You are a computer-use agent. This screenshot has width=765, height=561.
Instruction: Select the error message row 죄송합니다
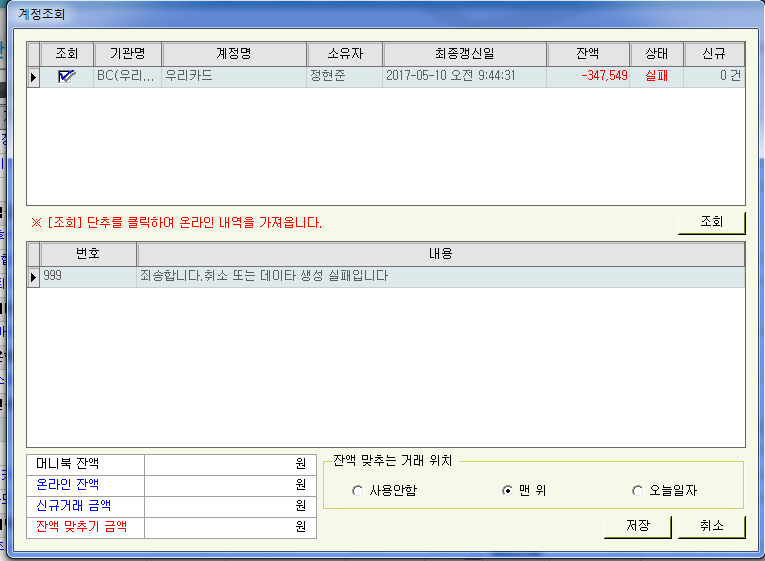coord(440,276)
